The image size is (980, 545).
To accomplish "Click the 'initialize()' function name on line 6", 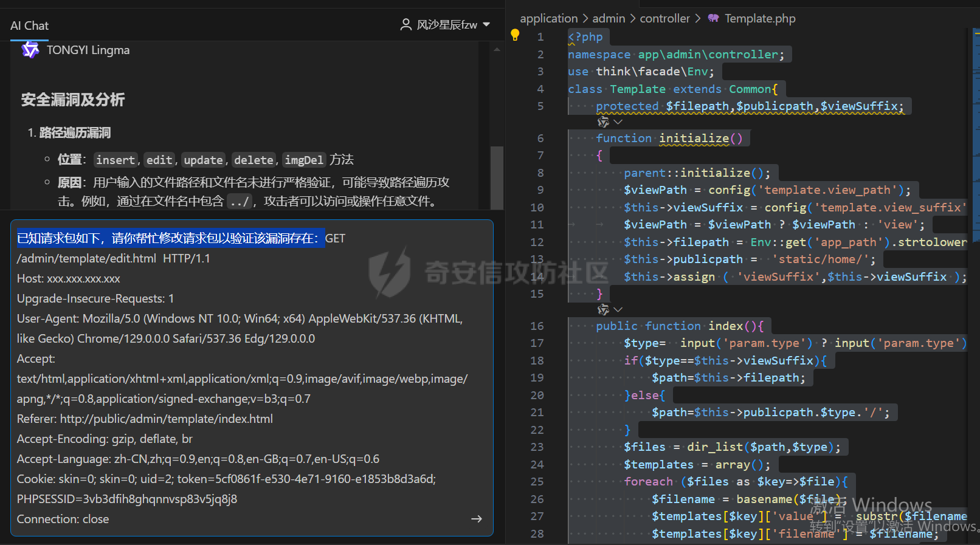I will (701, 139).
